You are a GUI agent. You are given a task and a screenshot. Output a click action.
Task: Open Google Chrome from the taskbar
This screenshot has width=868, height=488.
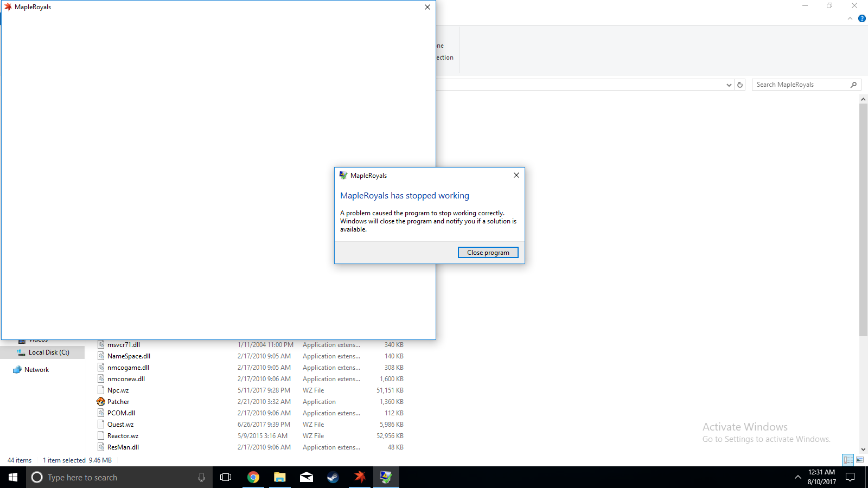coord(253,477)
